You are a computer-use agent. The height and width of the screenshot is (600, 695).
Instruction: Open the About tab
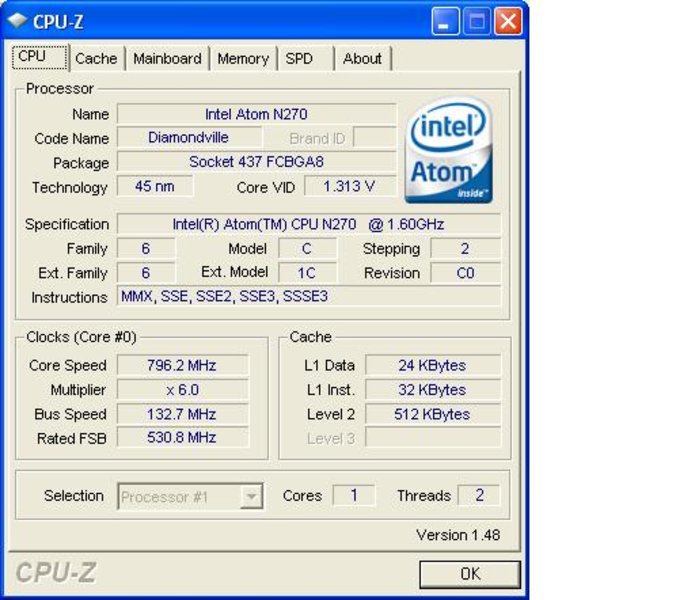click(363, 58)
